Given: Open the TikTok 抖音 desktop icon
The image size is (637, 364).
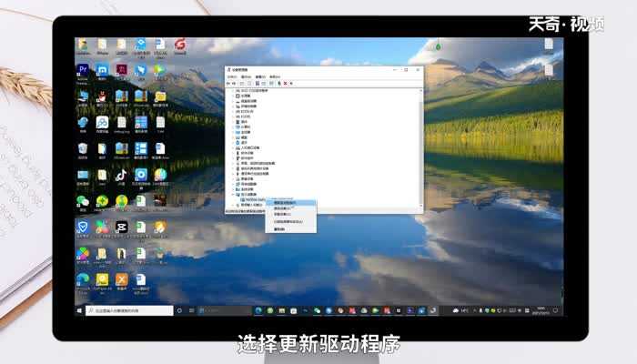Looking at the screenshot, I should pos(121,177).
